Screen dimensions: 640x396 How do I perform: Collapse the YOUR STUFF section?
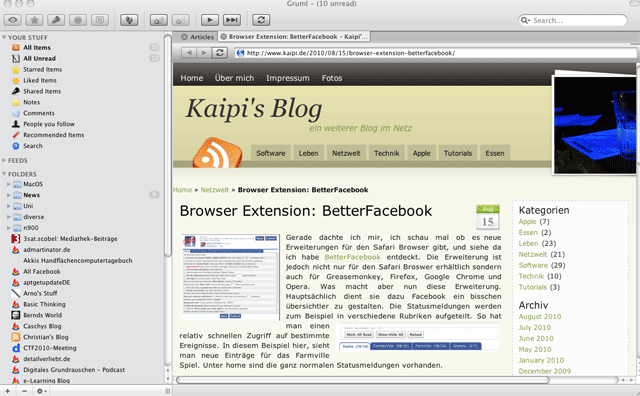click(x=4, y=38)
